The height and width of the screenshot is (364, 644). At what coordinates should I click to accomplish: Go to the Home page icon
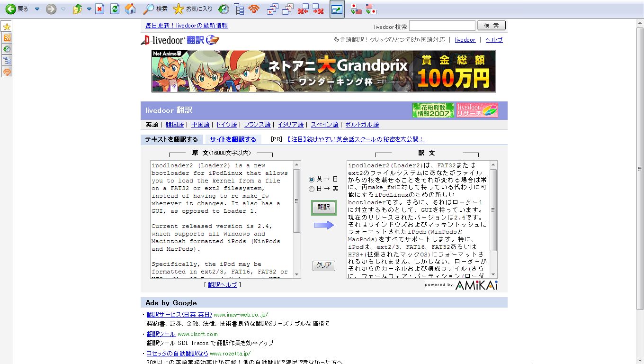pyautogui.click(x=130, y=9)
